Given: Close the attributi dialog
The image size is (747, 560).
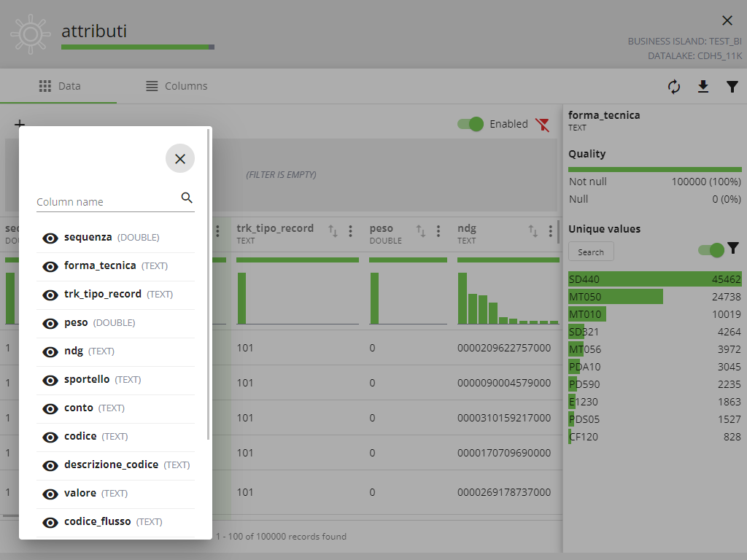Looking at the screenshot, I should coord(727,20).
